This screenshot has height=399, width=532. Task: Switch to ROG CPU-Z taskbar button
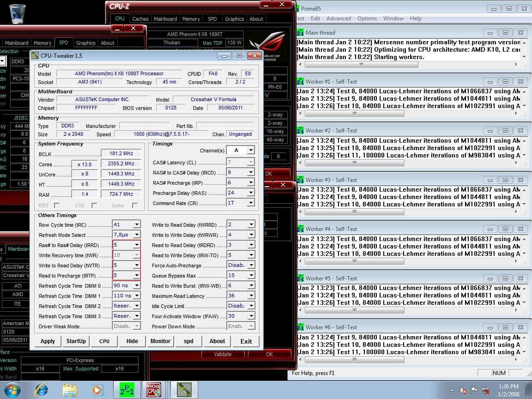coord(154,390)
